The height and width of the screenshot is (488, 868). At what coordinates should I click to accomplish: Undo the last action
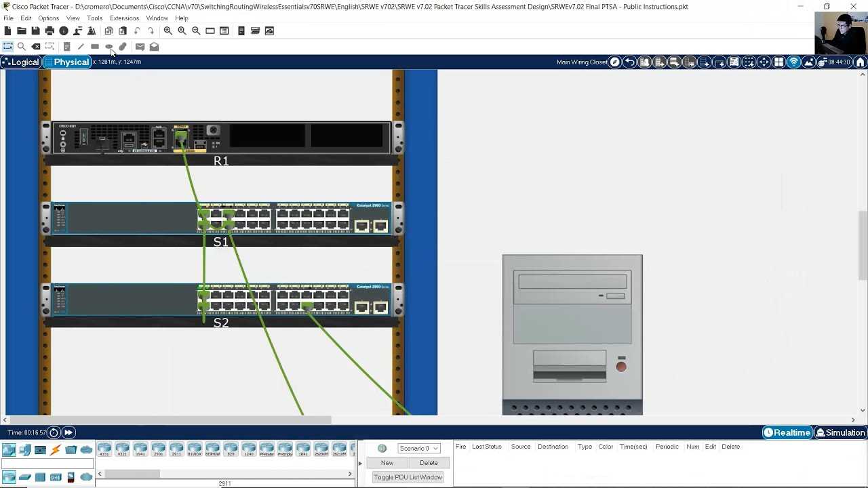point(137,30)
